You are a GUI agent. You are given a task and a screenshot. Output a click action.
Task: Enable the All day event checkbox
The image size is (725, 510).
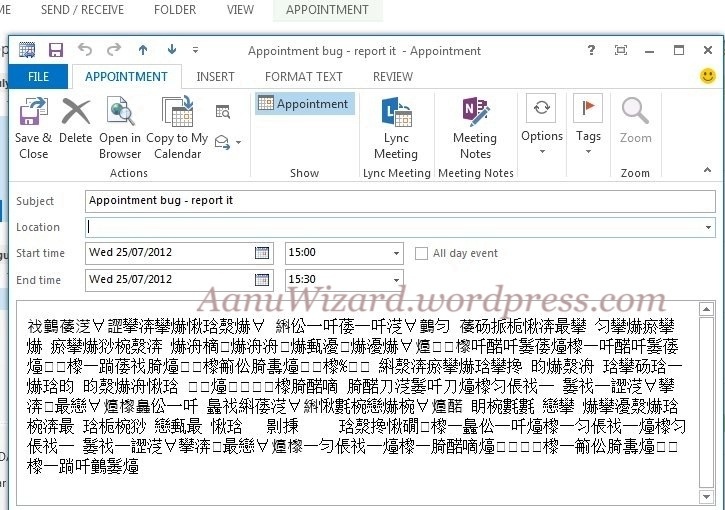[x=422, y=254]
